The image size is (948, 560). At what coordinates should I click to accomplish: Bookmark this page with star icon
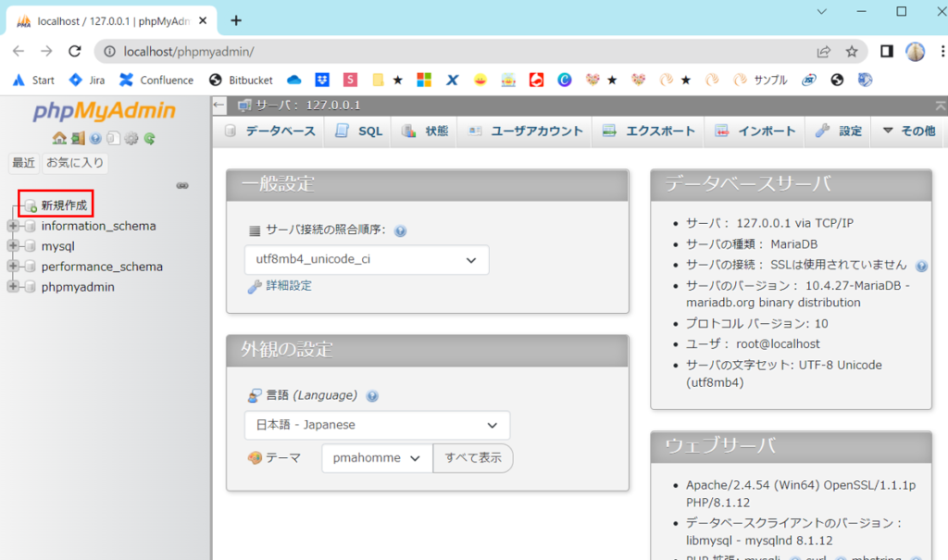851,51
